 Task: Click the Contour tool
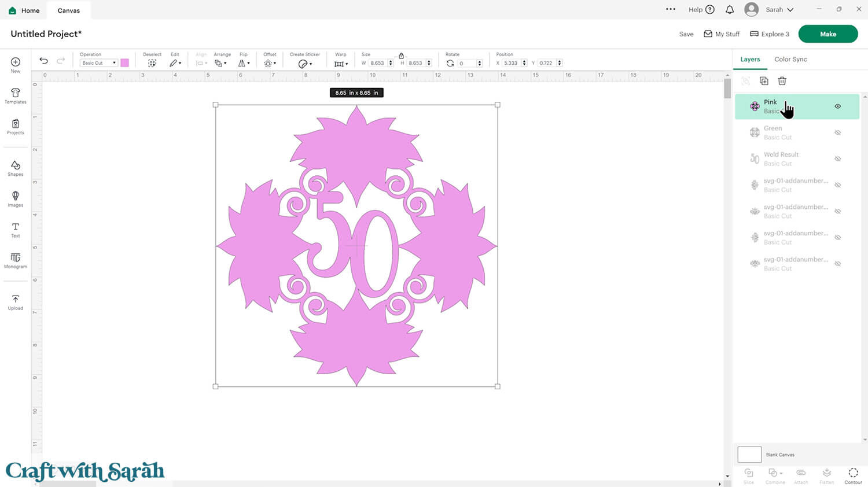point(853,475)
